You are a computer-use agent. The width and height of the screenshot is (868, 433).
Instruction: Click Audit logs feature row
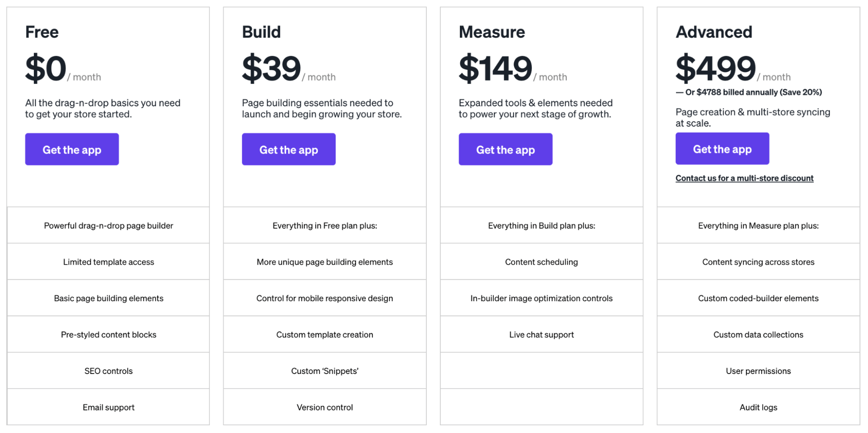pos(758,407)
